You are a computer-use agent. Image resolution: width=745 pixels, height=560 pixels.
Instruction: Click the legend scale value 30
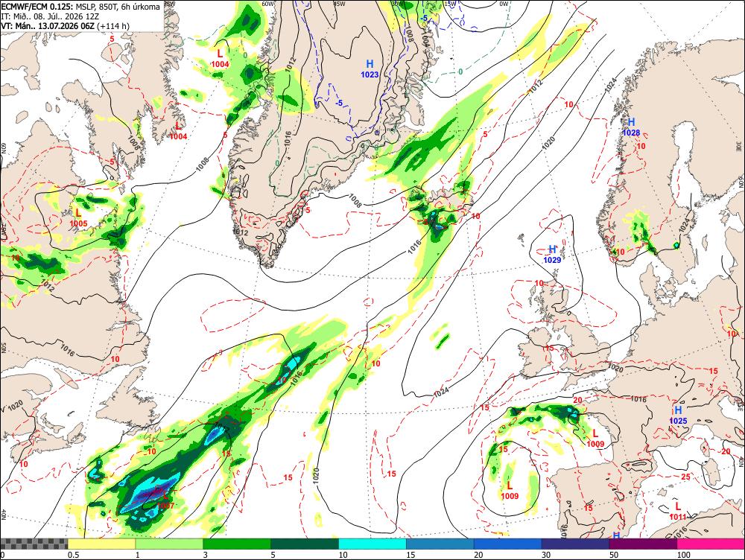(546, 555)
